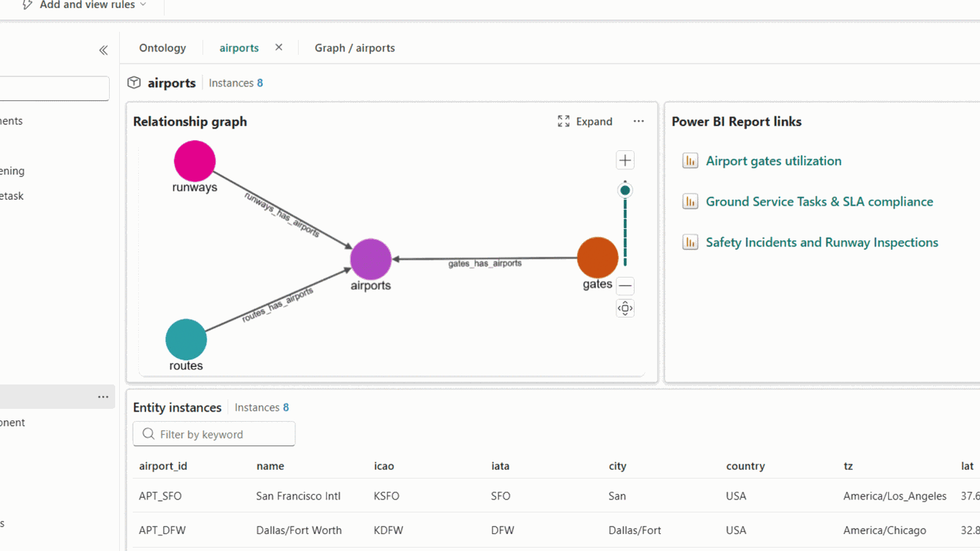This screenshot has height=551, width=980.
Task: Click the fit-to-view icon below the zoom controls
Action: point(624,308)
